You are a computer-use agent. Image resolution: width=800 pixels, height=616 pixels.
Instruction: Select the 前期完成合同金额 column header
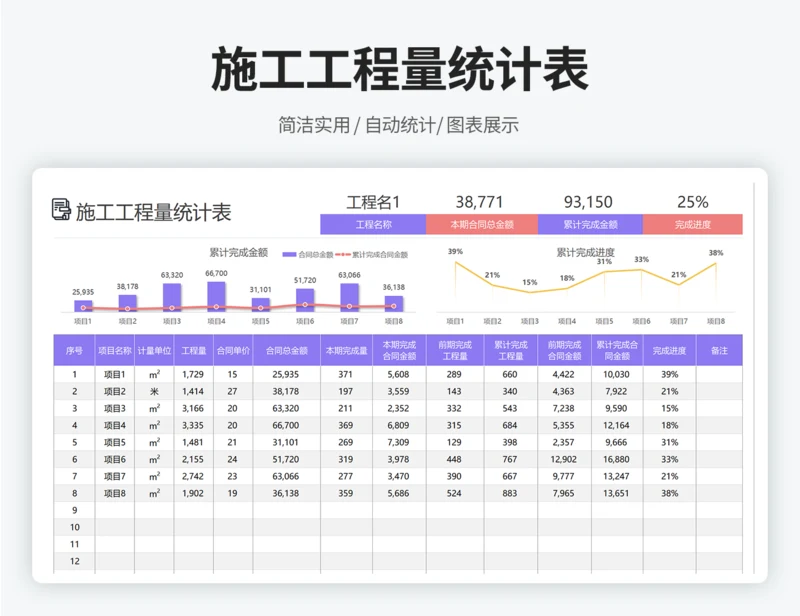pyautogui.click(x=564, y=351)
